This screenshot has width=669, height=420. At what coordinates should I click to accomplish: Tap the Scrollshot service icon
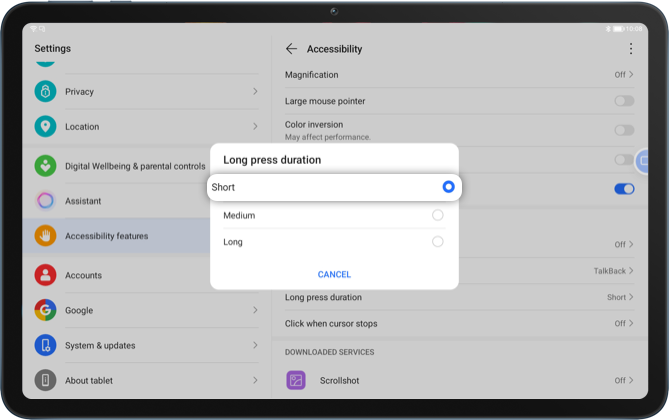click(296, 380)
